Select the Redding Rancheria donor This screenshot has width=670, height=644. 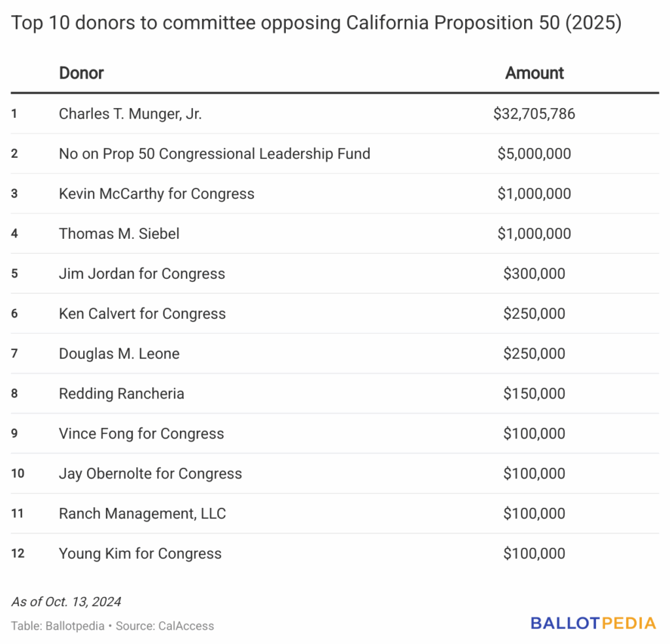122,393
